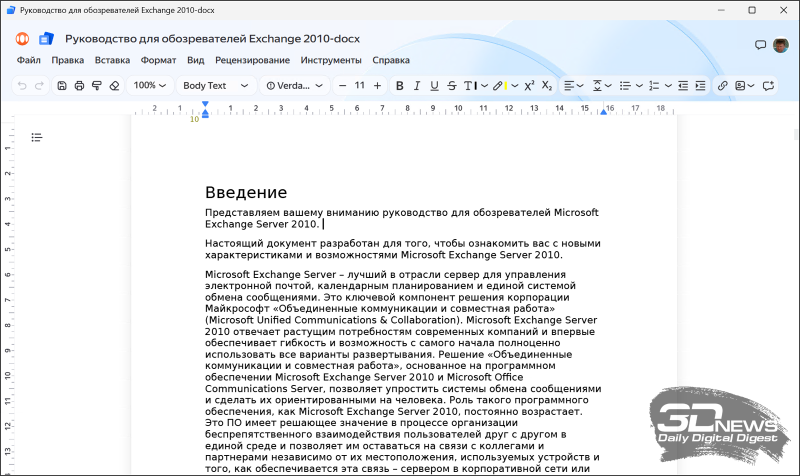Open comments panel via the speech bubble icon

click(x=760, y=45)
